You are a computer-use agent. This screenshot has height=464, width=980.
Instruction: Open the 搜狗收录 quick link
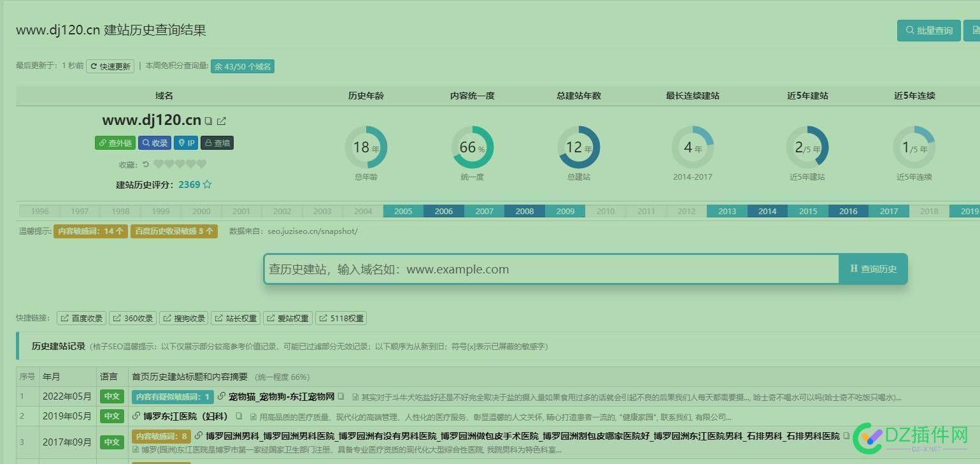[x=183, y=318]
